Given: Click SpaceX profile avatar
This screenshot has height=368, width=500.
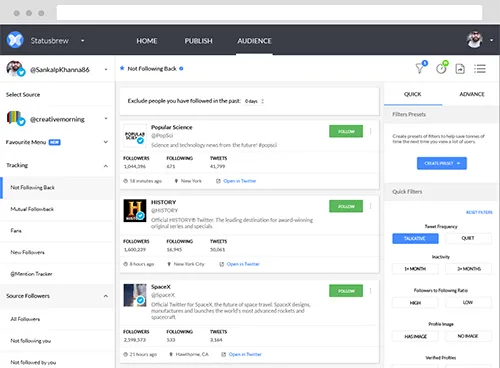Looking at the screenshot, I should click(135, 295).
